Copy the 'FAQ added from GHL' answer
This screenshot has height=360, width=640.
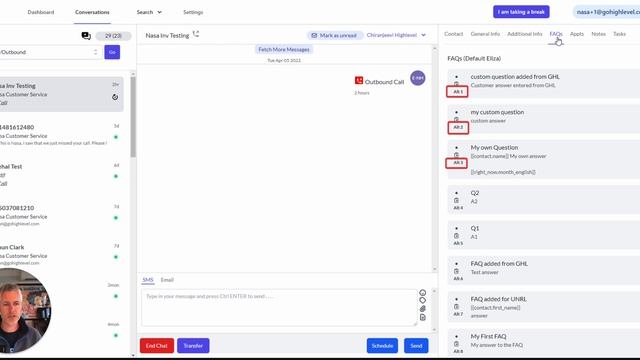pos(456,271)
